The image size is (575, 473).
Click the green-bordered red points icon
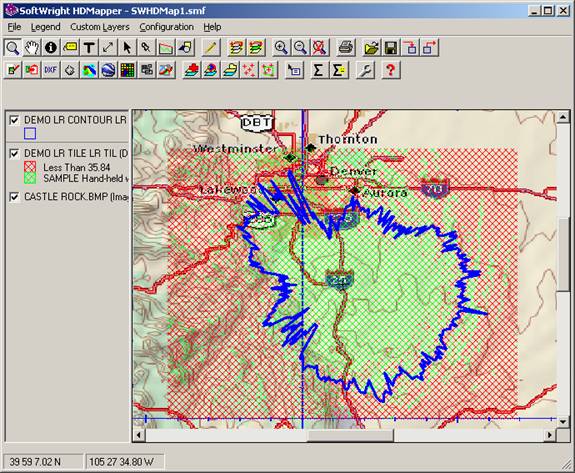(268, 70)
